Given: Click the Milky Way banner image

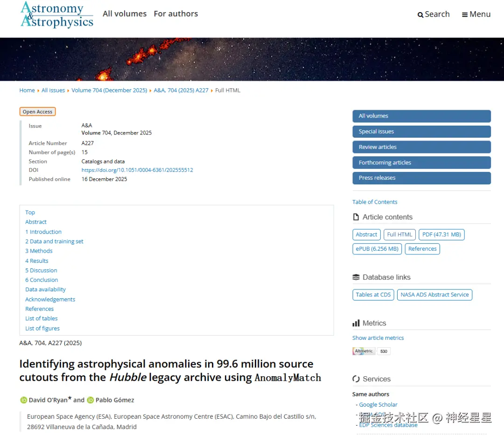Looking at the screenshot, I should pyautogui.click(x=252, y=59).
